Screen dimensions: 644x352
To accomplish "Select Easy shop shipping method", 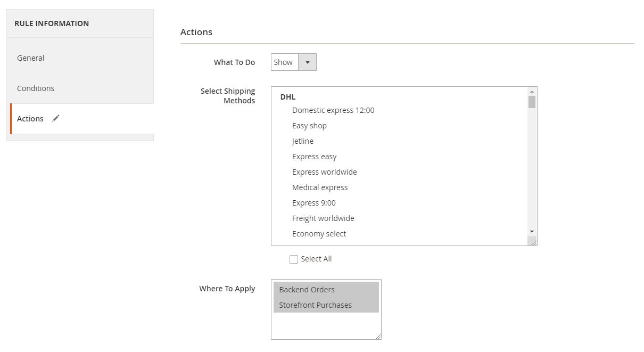I will (309, 126).
